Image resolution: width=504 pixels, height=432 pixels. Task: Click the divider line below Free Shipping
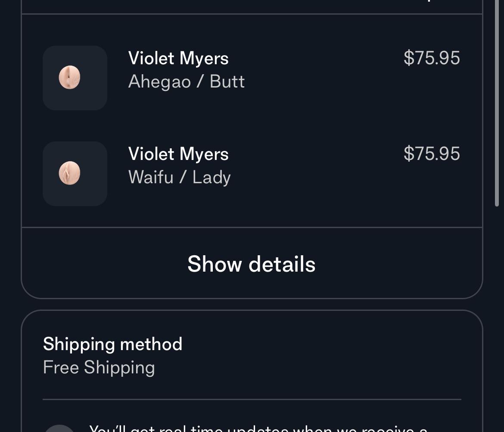point(252,400)
